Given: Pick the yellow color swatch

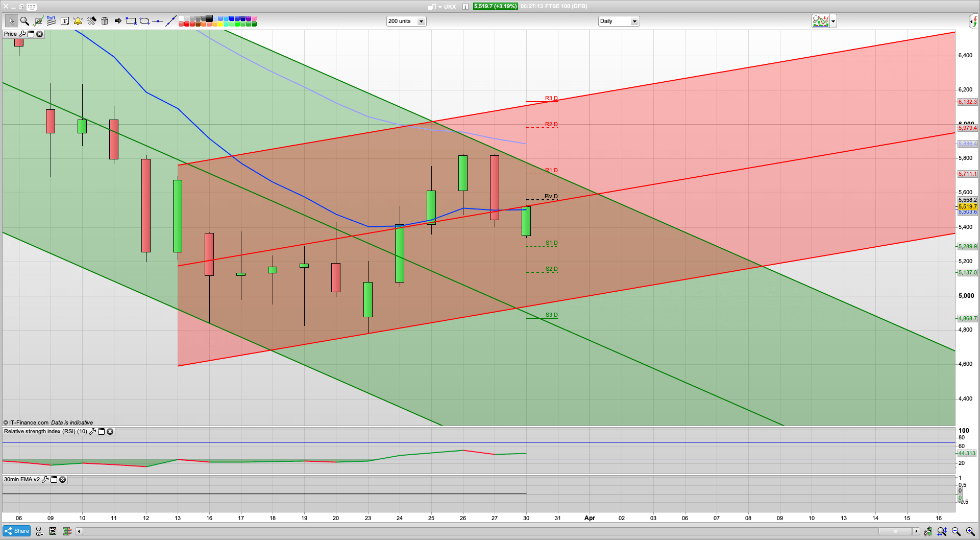Looking at the screenshot, I should pyautogui.click(x=220, y=24).
